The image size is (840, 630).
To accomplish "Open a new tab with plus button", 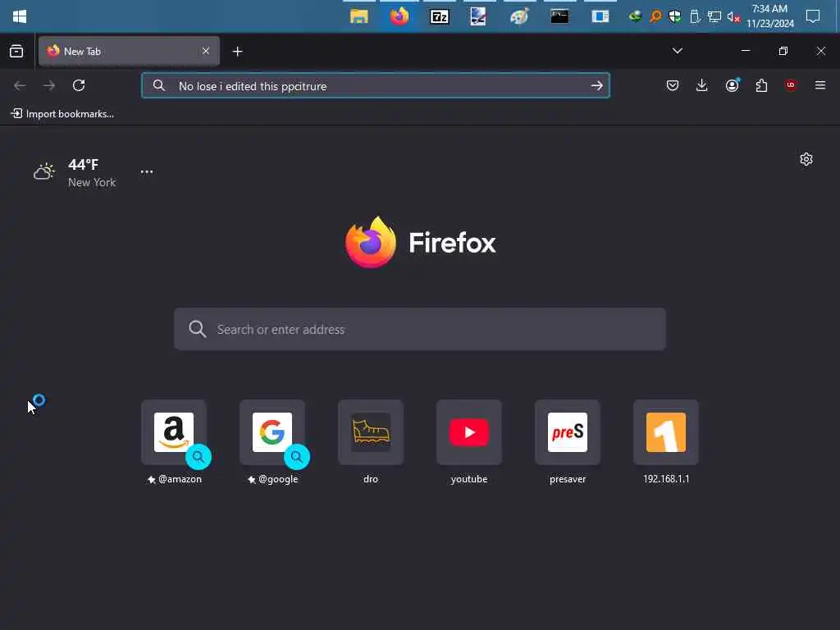I will tap(237, 52).
